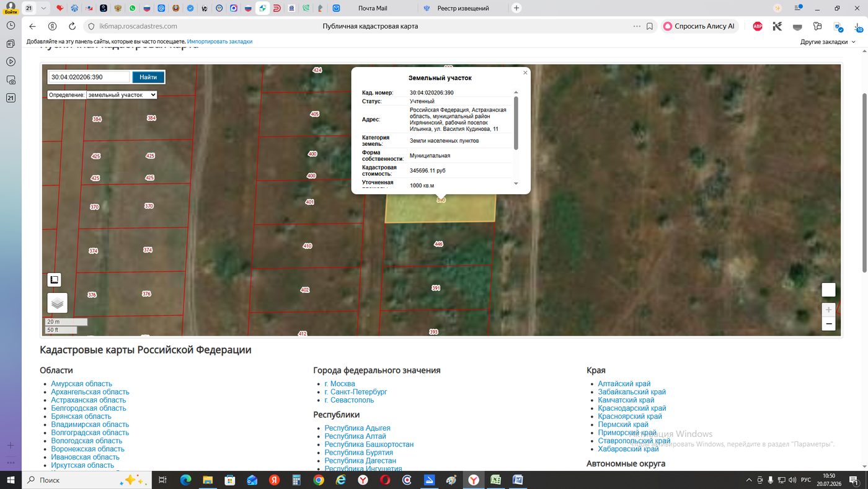The height and width of the screenshot is (489, 868).
Task: Click the РУС language indicator in tray
Action: click(806, 480)
